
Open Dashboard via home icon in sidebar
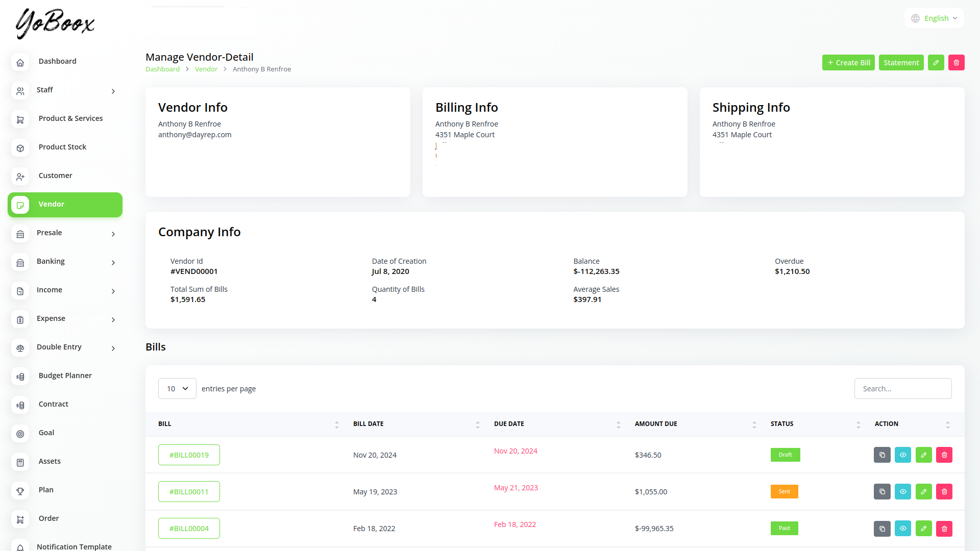(x=20, y=63)
